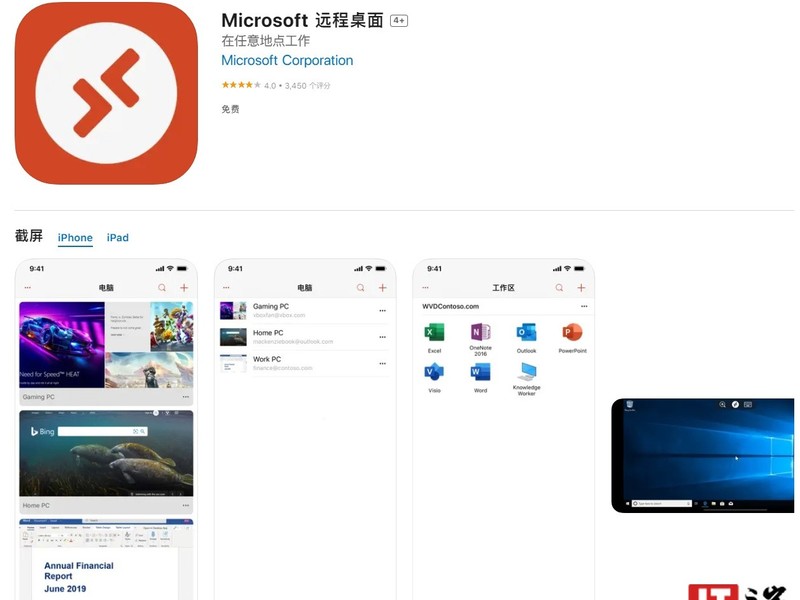Open more options beside Gaming PC card label

185,397
